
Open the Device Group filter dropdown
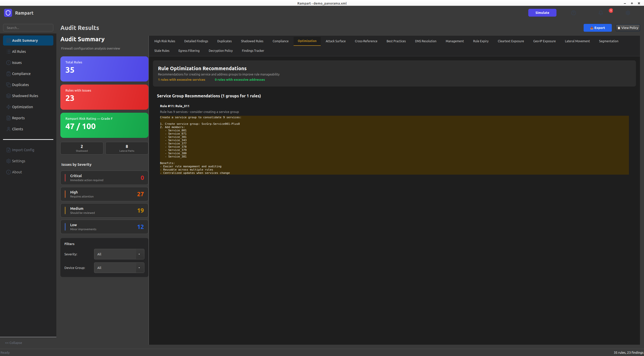click(119, 268)
